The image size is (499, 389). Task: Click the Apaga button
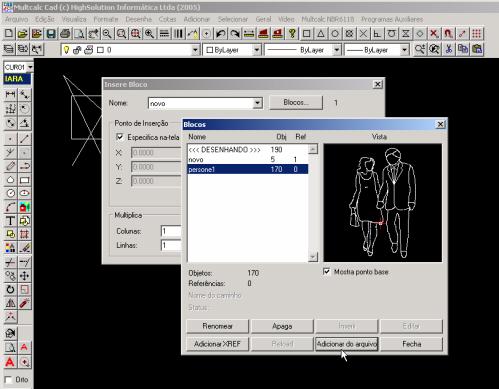(x=282, y=326)
